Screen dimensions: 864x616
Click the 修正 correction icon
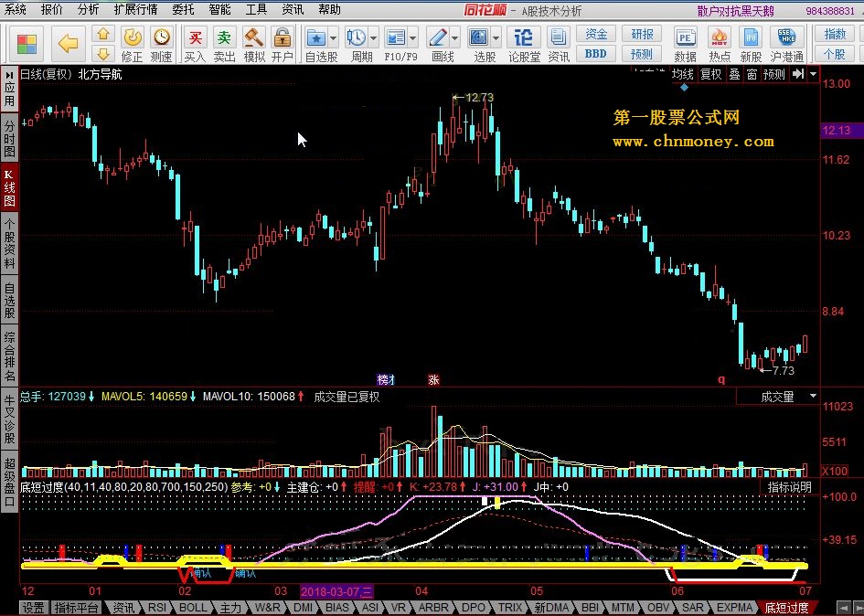[x=133, y=45]
